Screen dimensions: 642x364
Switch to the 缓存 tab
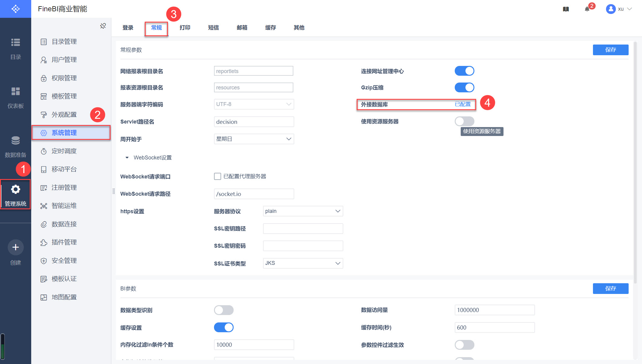click(270, 28)
